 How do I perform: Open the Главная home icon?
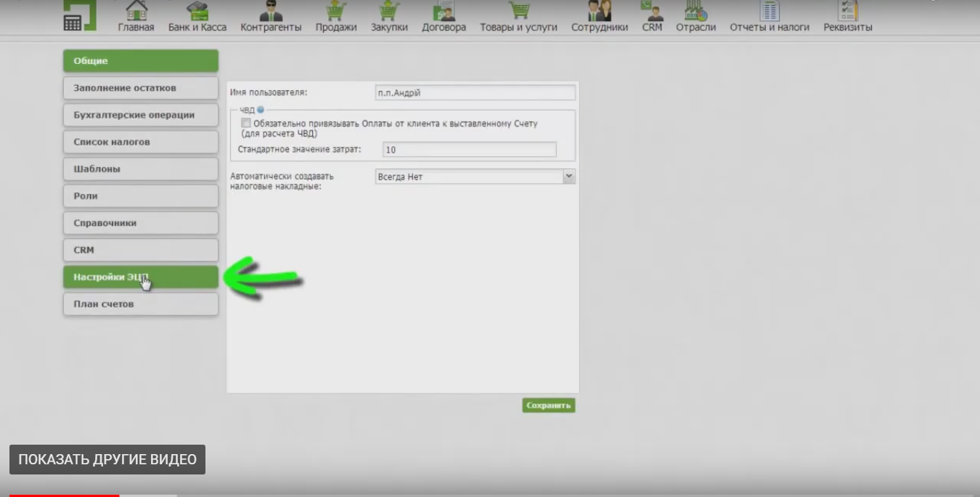point(136,11)
